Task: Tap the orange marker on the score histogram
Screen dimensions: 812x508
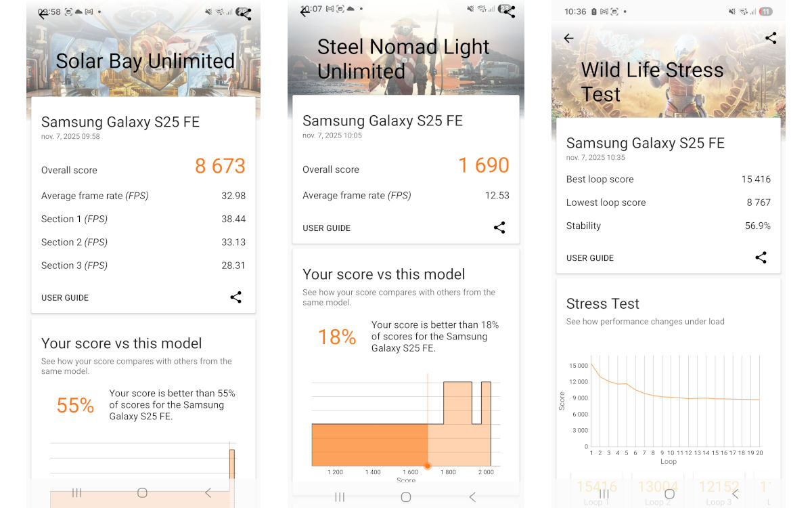Action: pyautogui.click(x=427, y=466)
